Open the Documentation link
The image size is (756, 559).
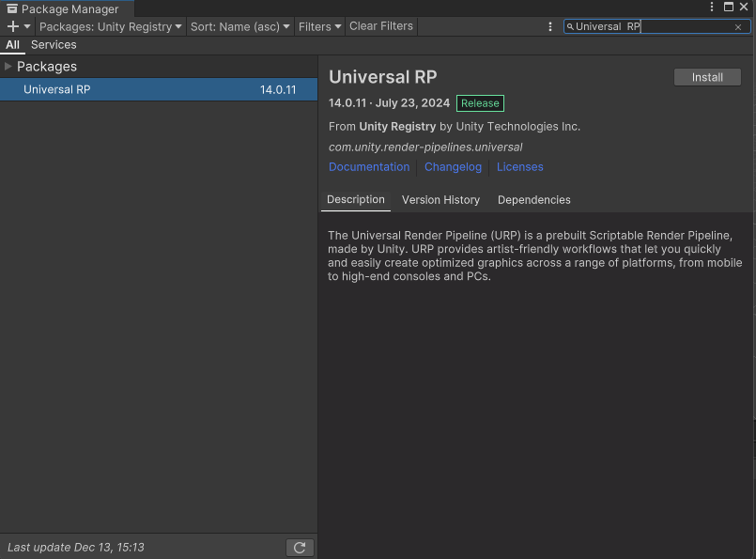coord(369,167)
